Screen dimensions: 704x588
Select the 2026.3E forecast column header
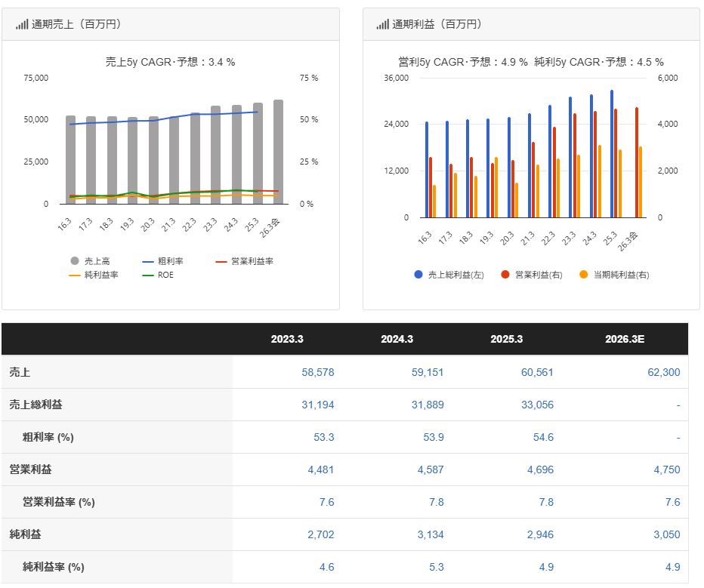pos(625,340)
